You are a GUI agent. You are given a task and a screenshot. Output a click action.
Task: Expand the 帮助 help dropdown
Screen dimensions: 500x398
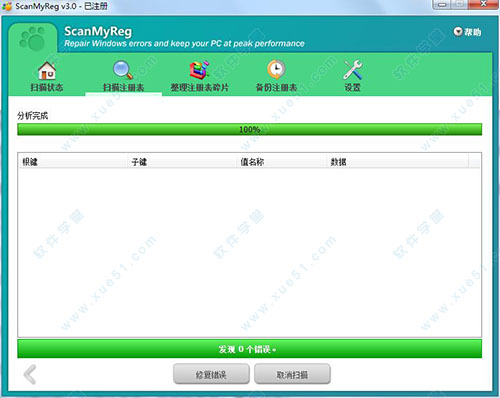click(467, 32)
